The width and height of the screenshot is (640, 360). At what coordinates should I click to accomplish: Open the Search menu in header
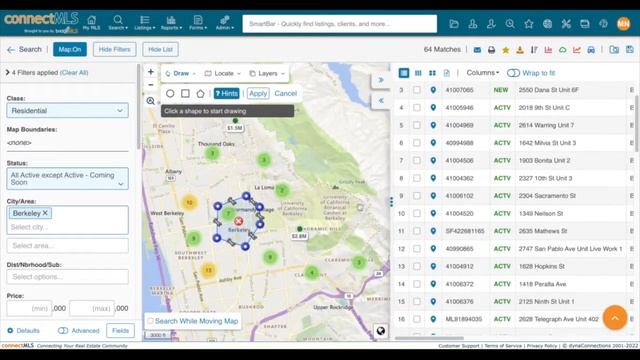pyautogui.click(x=118, y=23)
